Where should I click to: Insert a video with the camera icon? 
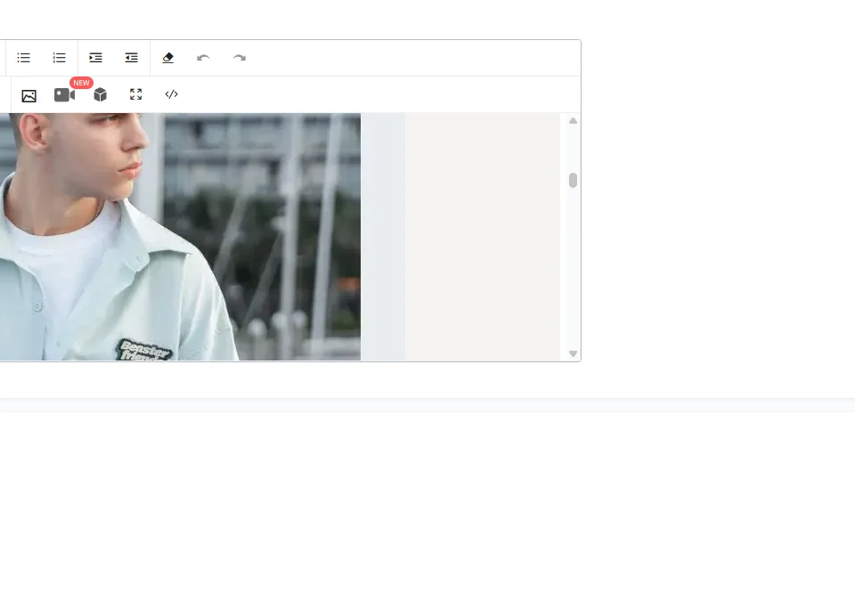point(64,95)
